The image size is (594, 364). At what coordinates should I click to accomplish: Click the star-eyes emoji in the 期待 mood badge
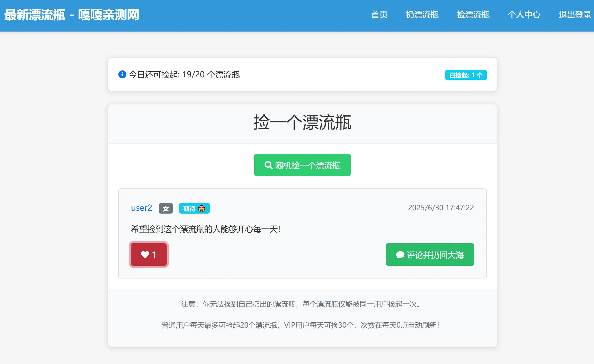pos(202,208)
